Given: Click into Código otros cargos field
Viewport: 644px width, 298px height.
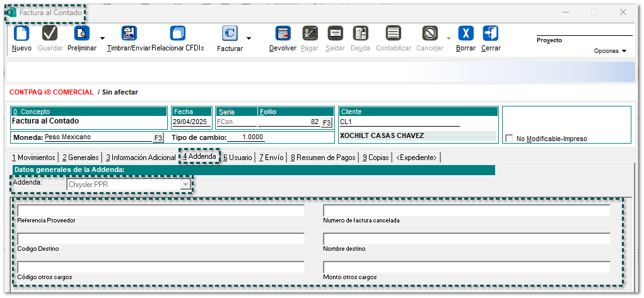Looking at the screenshot, I should coord(161,267).
